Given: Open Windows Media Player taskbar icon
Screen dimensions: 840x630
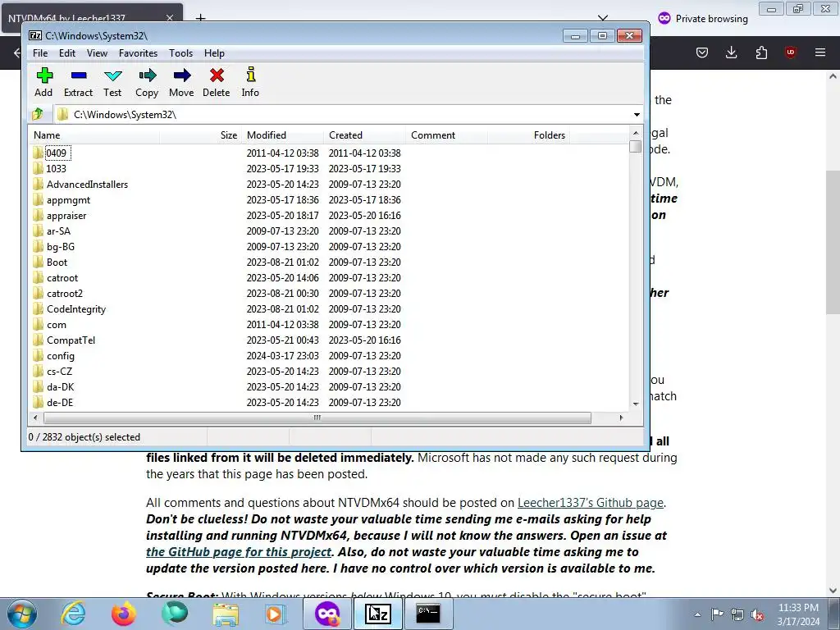Looking at the screenshot, I should pos(276,614).
